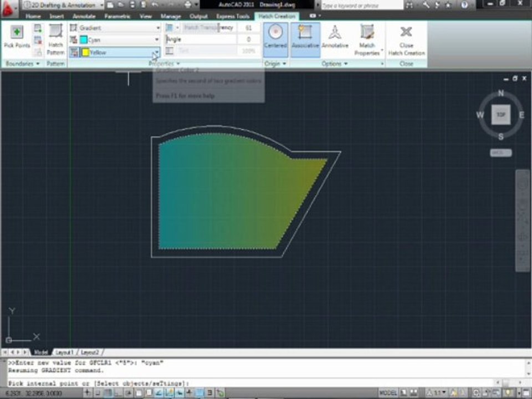This screenshot has height=399, width=532.
Task: Open the Hatch Pattern gallery
Action: pos(55,40)
